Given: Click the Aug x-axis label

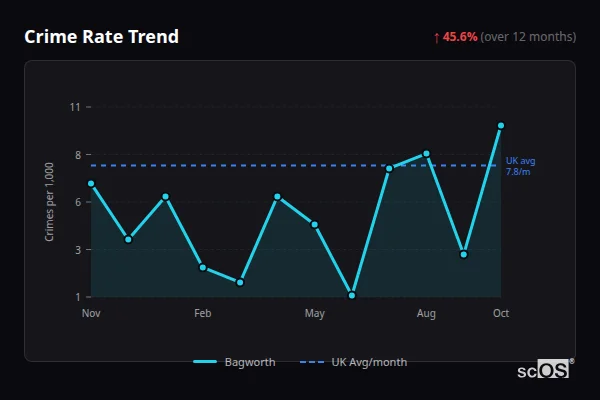Looking at the screenshot, I should pos(426,313).
